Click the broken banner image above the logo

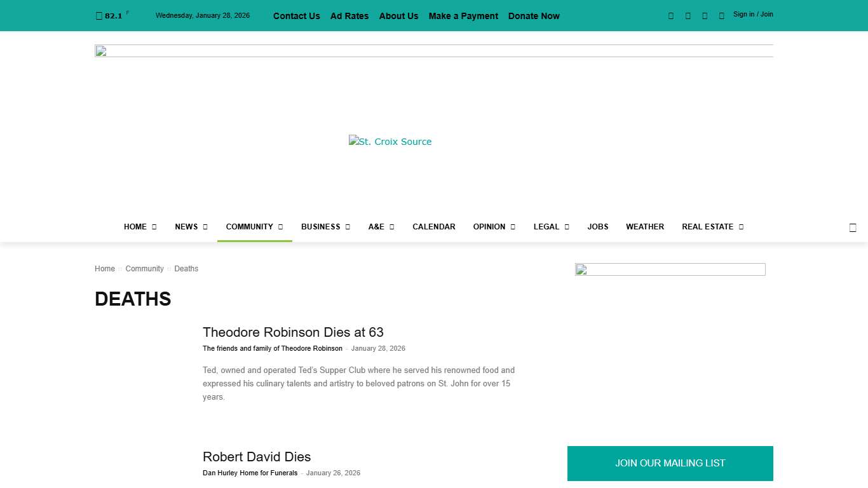coord(433,51)
